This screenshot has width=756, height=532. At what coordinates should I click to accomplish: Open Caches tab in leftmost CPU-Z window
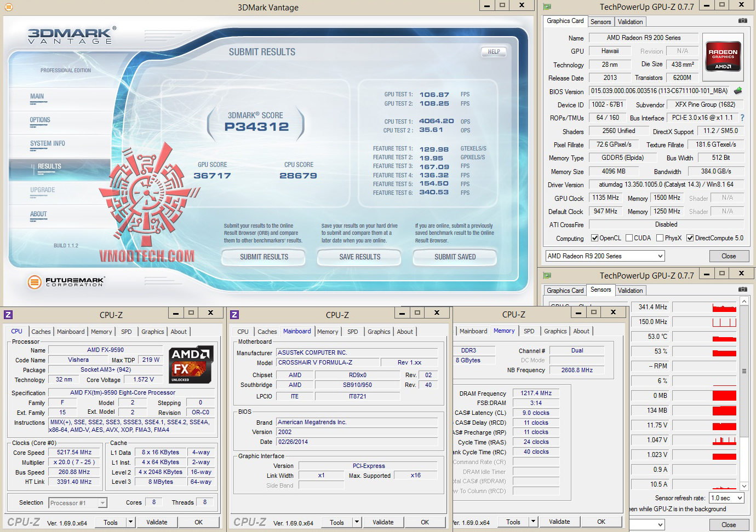41,332
